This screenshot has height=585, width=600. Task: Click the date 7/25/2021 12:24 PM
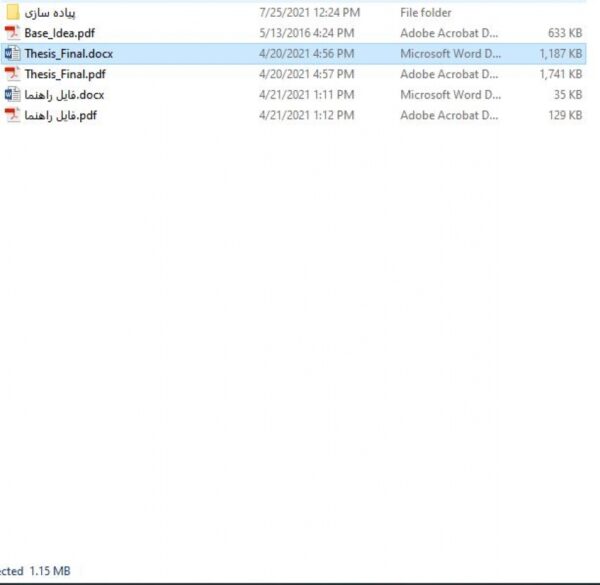tap(310, 13)
